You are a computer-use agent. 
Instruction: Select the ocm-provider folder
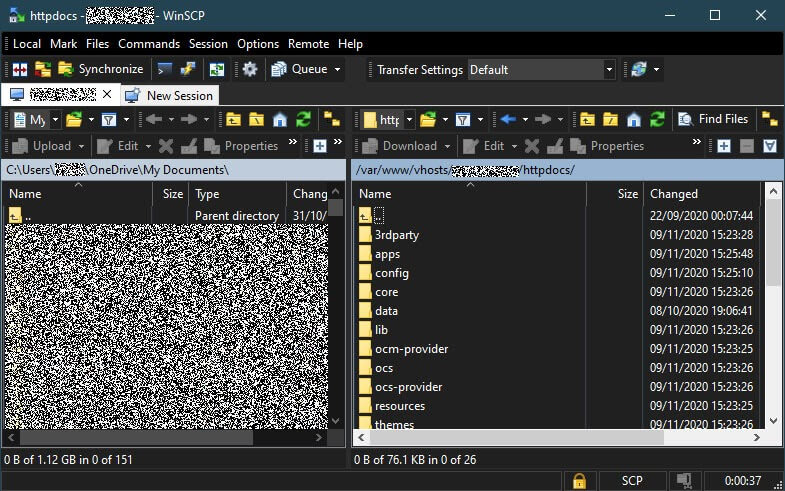pyautogui.click(x=412, y=349)
